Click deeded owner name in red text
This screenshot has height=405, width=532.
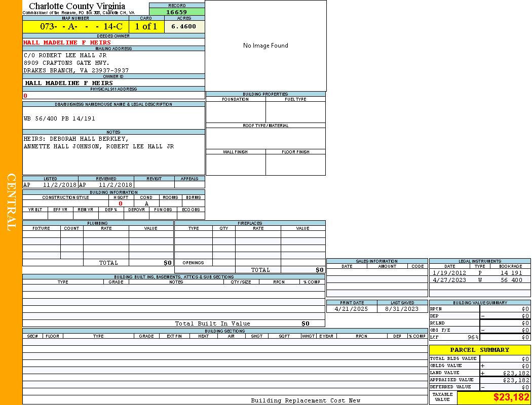pos(67,43)
